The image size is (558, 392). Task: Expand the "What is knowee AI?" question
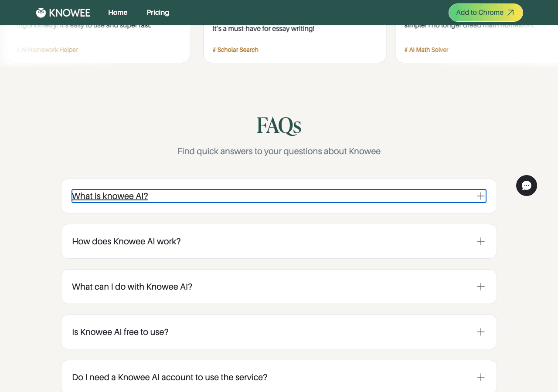point(279,196)
